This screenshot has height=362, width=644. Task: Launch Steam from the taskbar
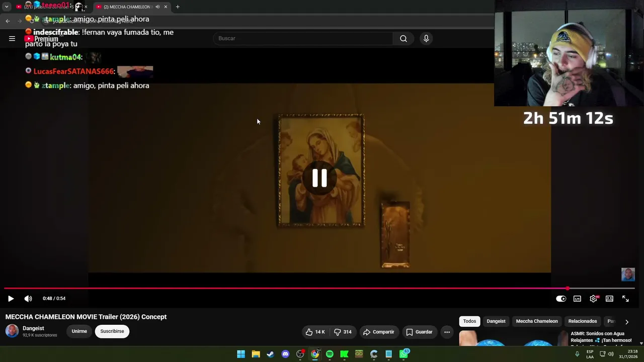[270, 354]
